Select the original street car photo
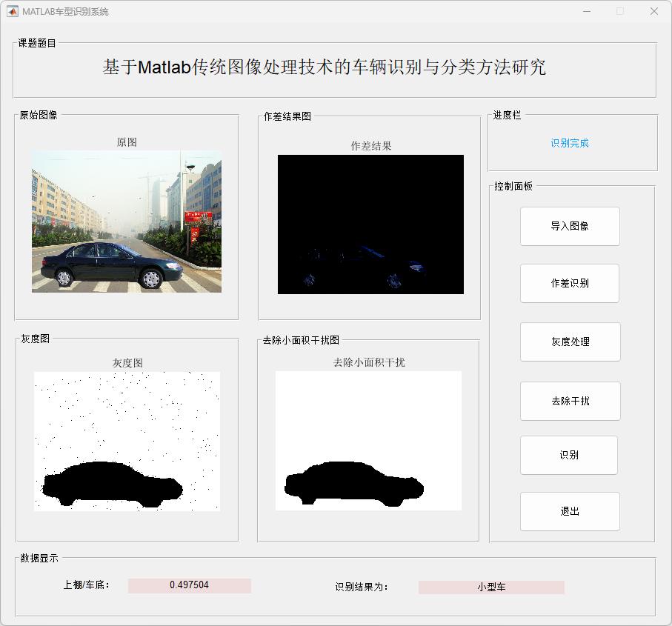 point(127,222)
